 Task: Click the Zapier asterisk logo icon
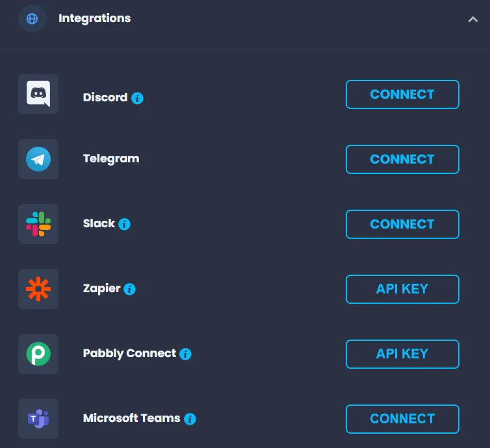pyautogui.click(x=38, y=289)
